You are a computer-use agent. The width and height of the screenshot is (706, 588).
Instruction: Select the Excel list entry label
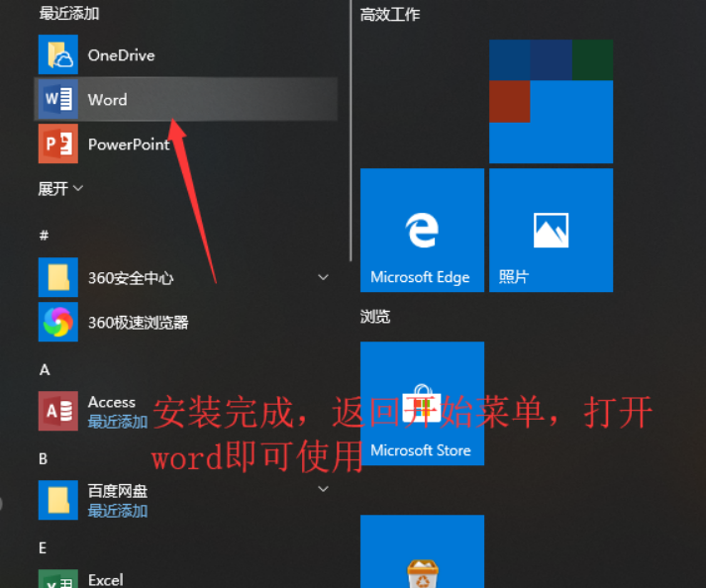click(x=105, y=580)
